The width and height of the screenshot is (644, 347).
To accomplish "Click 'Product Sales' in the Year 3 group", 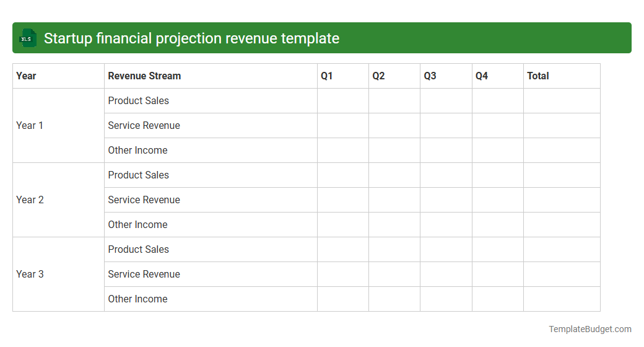I will [x=211, y=250].
